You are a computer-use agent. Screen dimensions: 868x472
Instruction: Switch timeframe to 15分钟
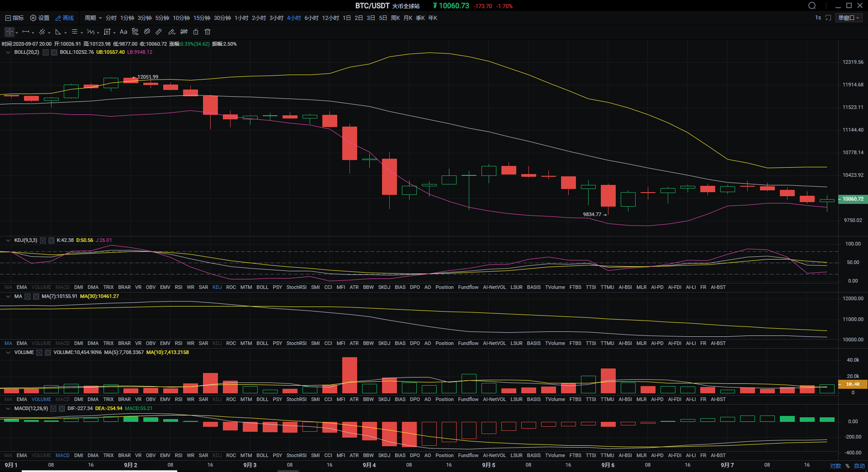[x=202, y=18]
